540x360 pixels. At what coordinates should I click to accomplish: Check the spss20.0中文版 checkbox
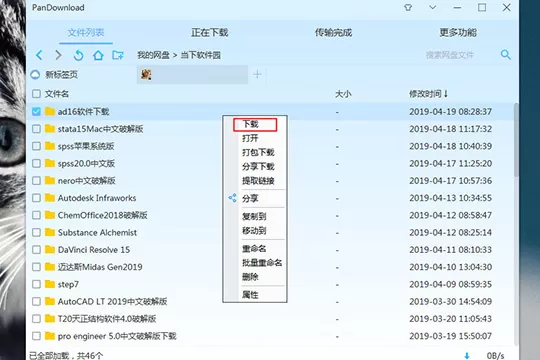point(36,163)
